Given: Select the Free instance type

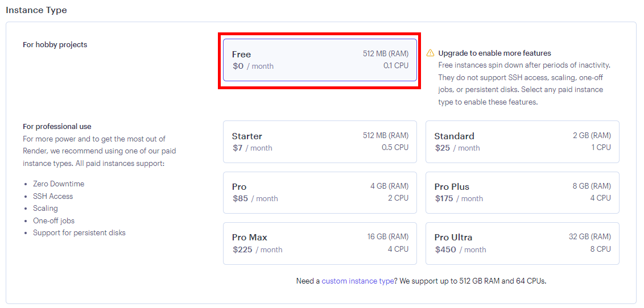Looking at the screenshot, I should click(320, 60).
